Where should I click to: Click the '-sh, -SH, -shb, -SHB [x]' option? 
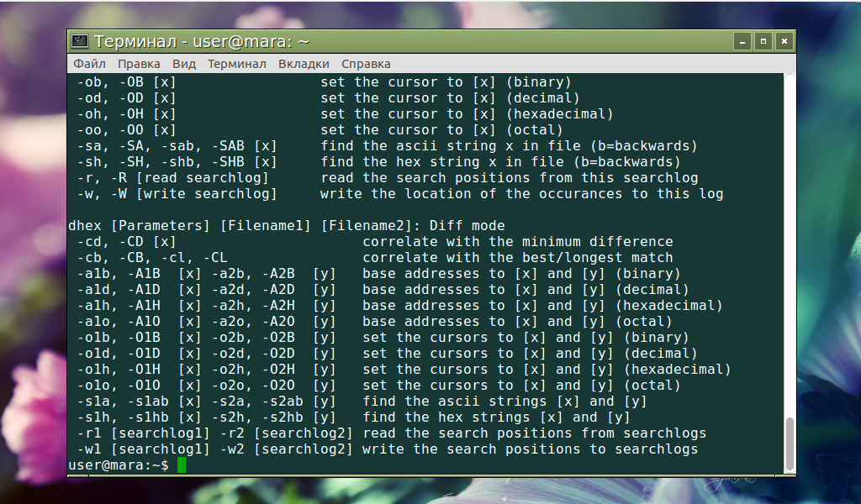click(177, 162)
